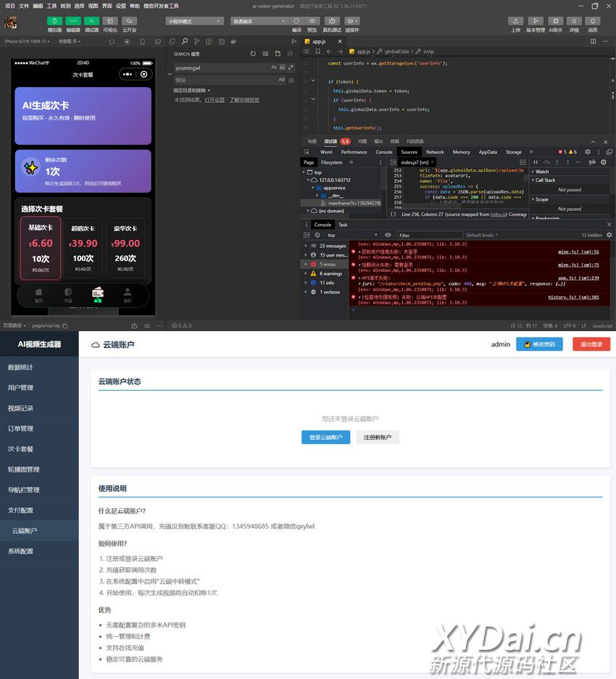
Task: Open the 我的 profile tab in simulator
Action: 128,294
